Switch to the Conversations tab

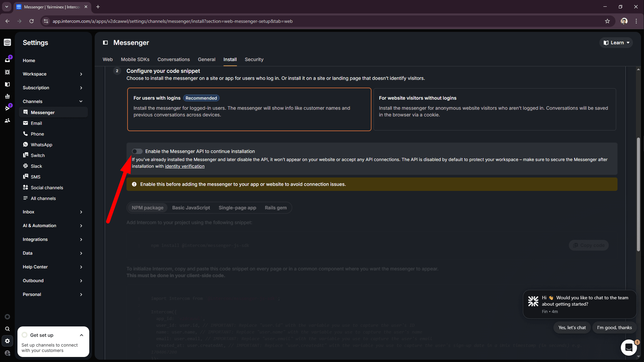(x=174, y=59)
